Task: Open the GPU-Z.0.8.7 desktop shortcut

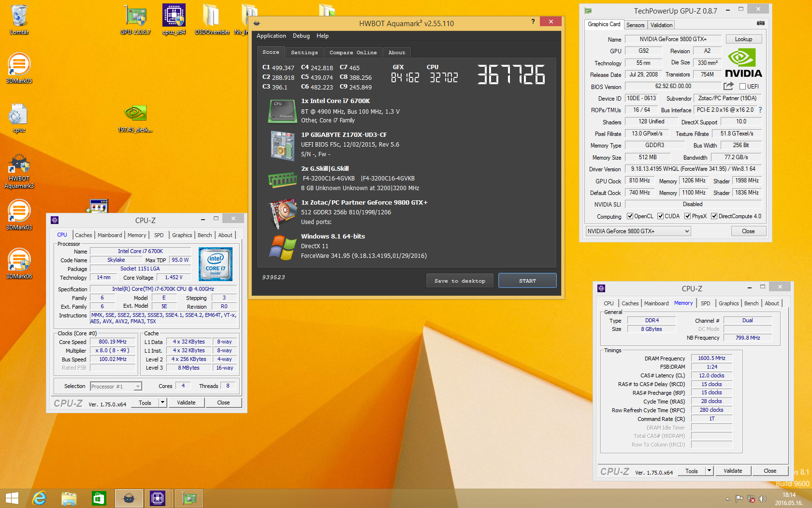Action: tap(135, 19)
